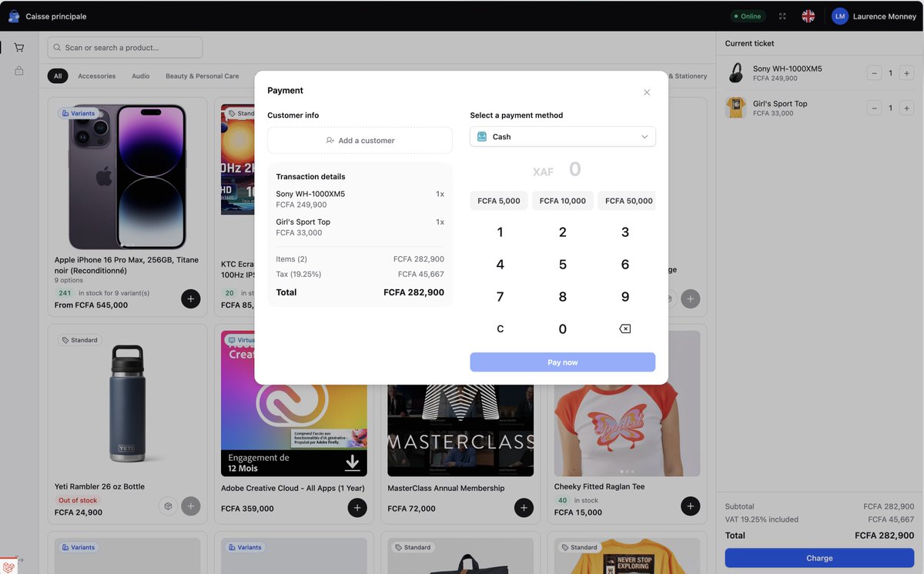Click Yeti Rambler disabled plus icon
This screenshot has width=924, height=574.
click(x=191, y=506)
